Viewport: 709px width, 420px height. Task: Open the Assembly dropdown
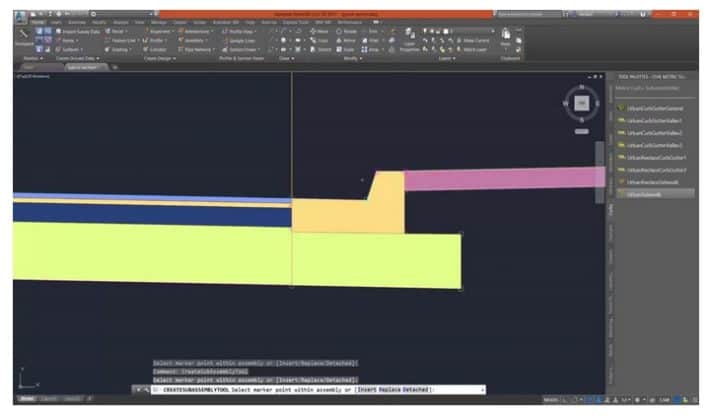[x=194, y=41]
